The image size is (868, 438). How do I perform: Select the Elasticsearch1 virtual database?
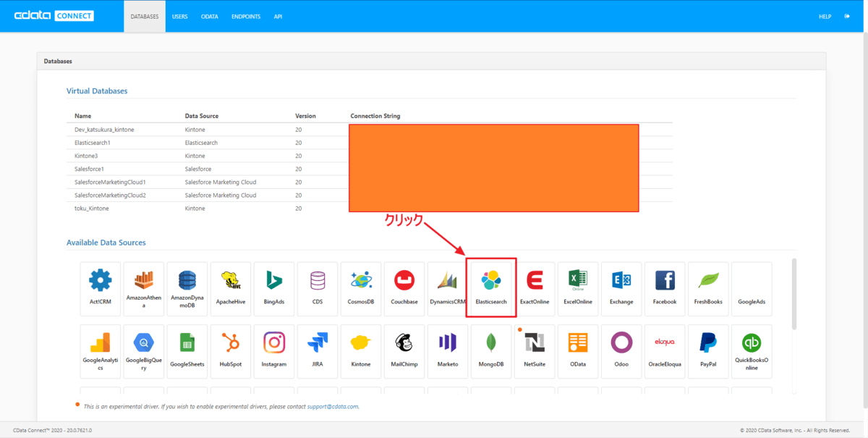[x=370, y=143]
